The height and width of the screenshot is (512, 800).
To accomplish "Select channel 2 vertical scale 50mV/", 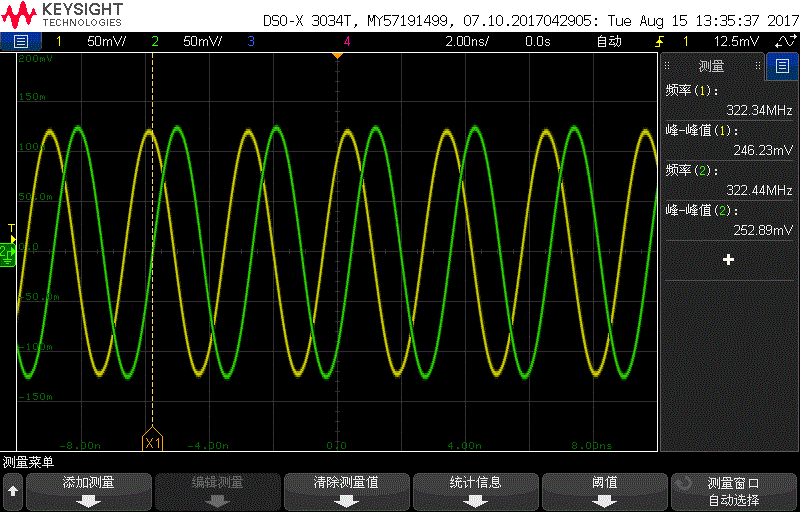I will 203,42.
